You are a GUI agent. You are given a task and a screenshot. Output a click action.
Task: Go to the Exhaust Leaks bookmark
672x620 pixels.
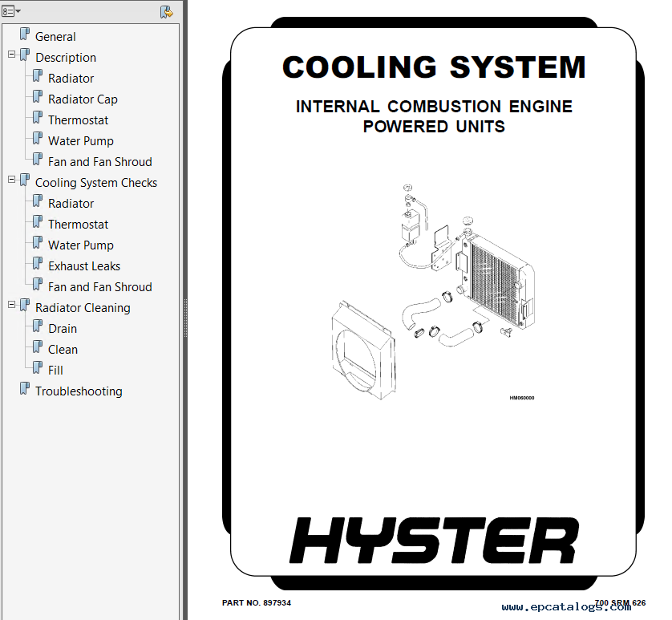(x=84, y=266)
